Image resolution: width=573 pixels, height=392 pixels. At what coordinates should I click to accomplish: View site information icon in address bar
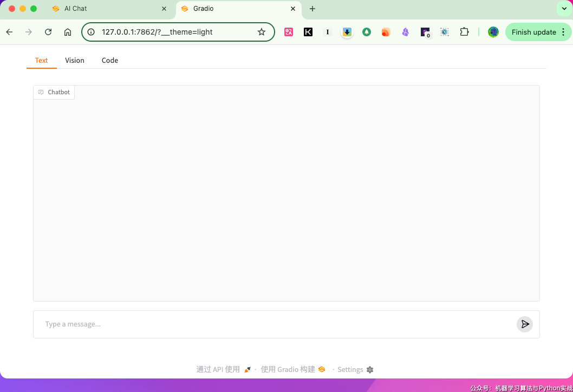point(91,32)
